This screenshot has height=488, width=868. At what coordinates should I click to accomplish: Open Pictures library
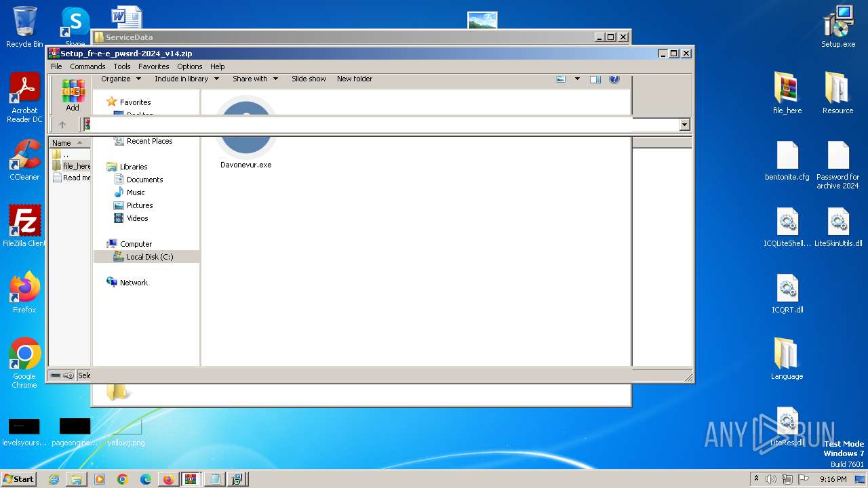point(140,205)
